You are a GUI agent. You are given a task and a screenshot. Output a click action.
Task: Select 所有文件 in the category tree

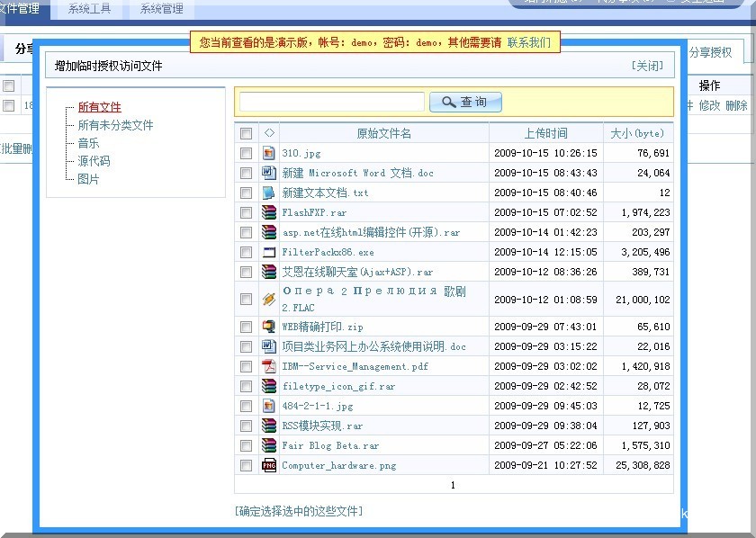coord(99,107)
